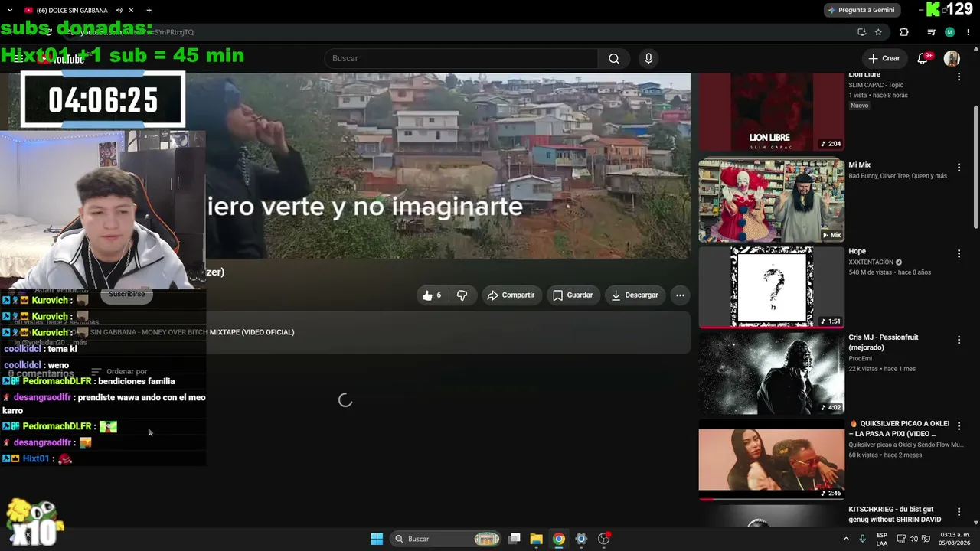
Task: Open Chrome media controls icon
Action: pos(931,32)
